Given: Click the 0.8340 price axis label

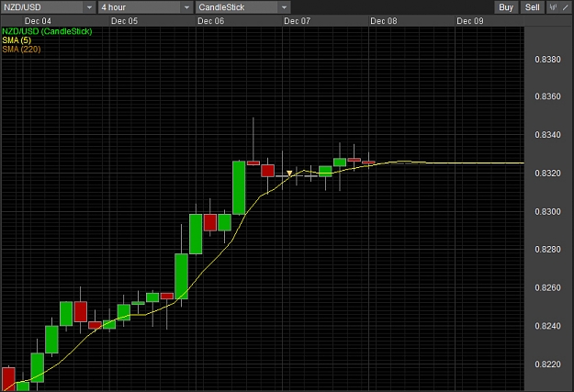Looking at the screenshot, I should click(547, 135).
